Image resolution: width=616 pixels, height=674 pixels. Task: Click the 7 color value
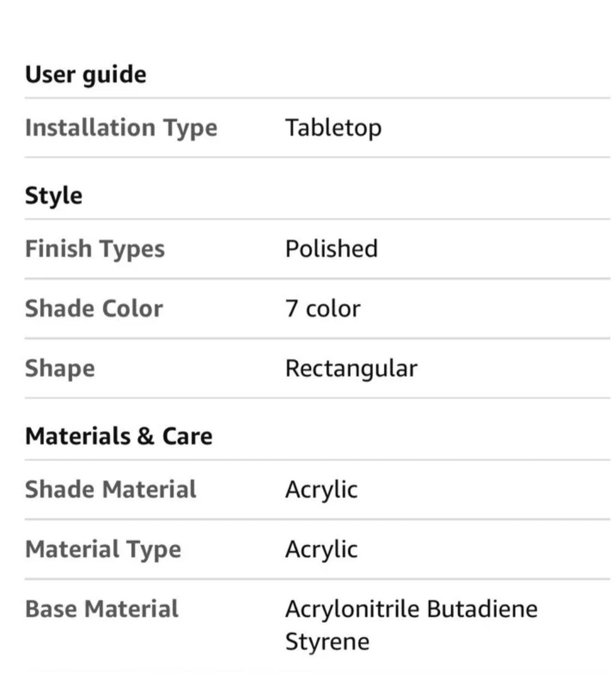pyautogui.click(x=323, y=309)
